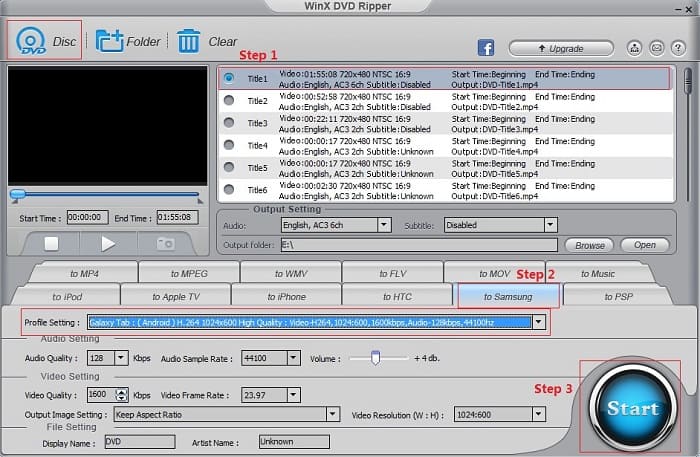Click Browse to choose an output folder
Screen dimensions: 700x457
(589, 245)
